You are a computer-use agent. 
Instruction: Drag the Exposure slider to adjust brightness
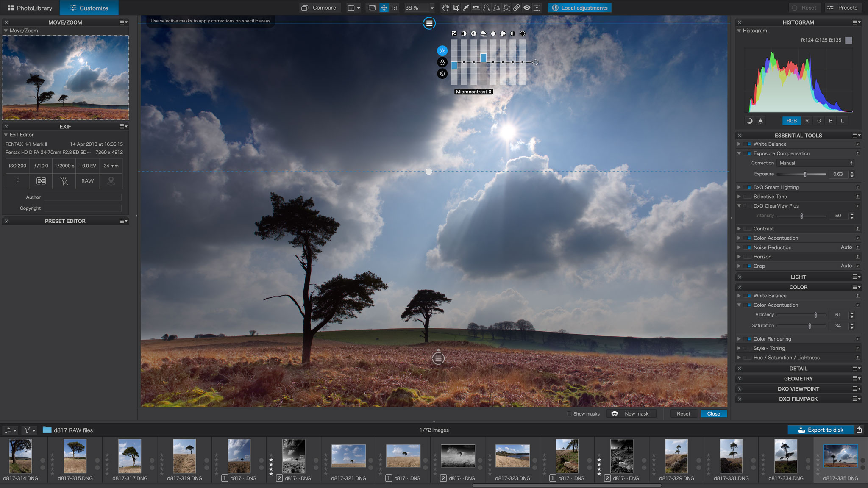804,173
